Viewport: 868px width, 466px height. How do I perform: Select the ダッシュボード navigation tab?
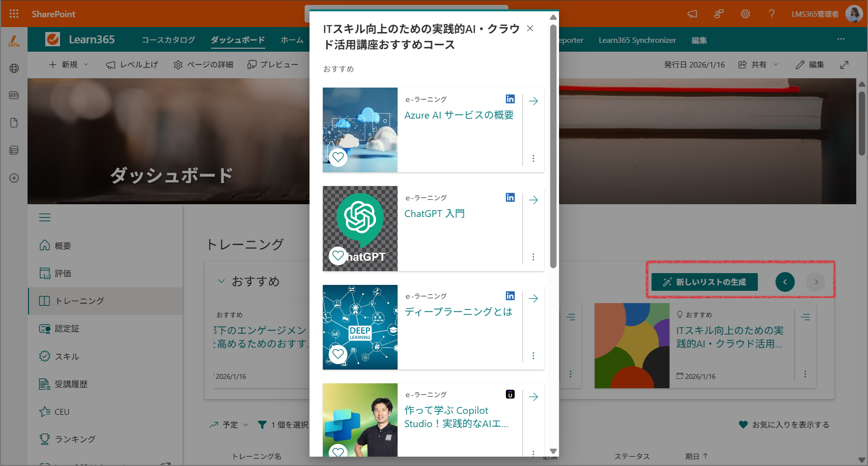(238, 40)
